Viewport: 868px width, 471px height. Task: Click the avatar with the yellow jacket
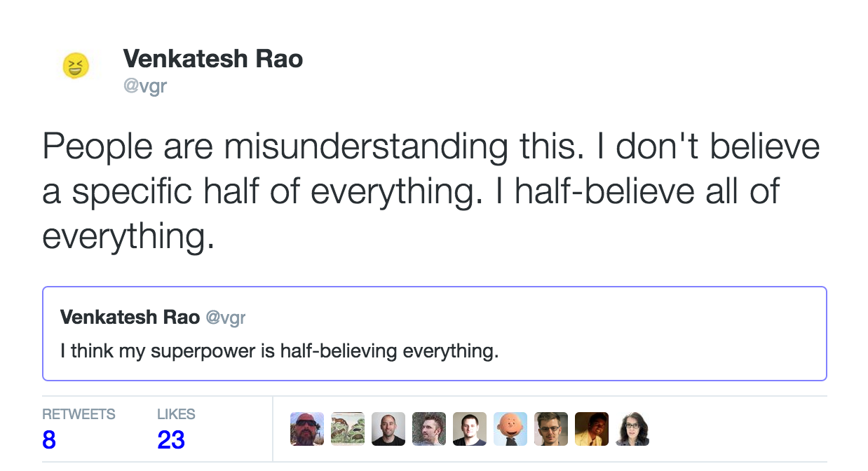pos(592,429)
